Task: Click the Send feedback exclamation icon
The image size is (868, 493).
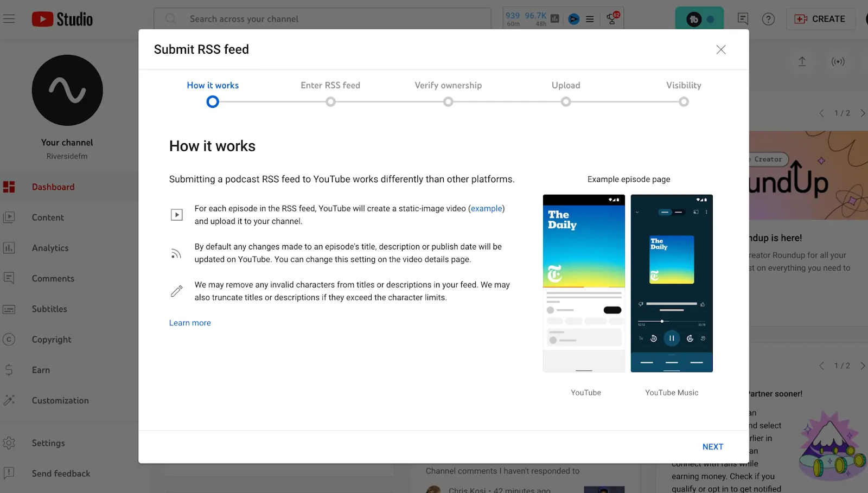Action: (9, 473)
